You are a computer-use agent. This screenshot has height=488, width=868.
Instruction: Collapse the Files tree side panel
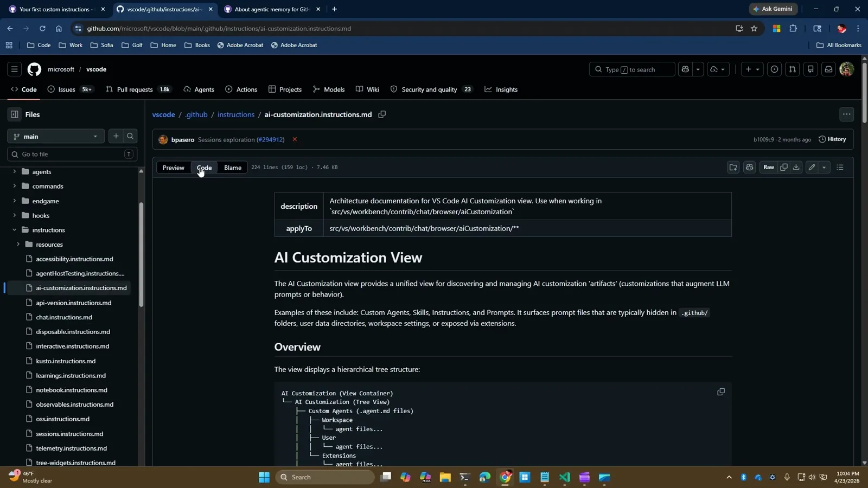(15, 114)
